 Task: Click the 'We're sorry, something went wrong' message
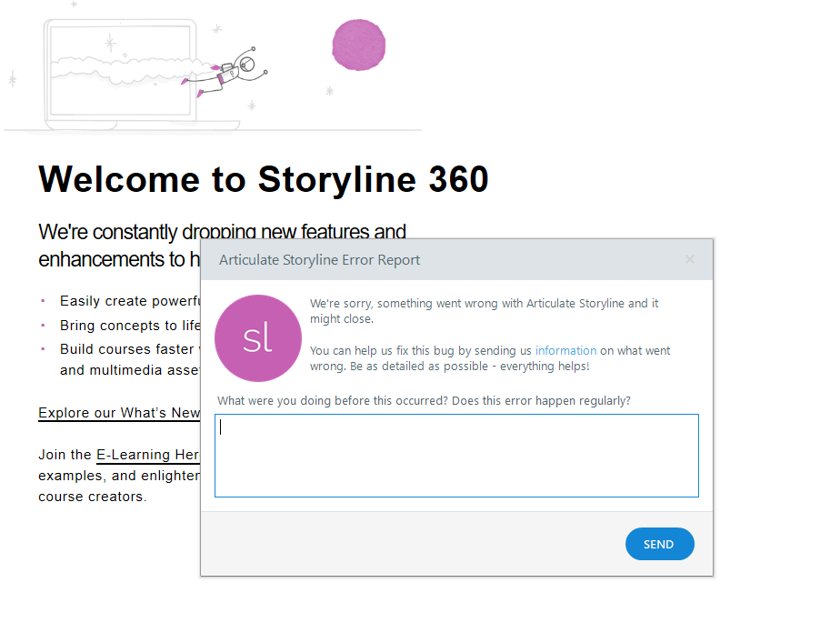[x=484, y=304]
